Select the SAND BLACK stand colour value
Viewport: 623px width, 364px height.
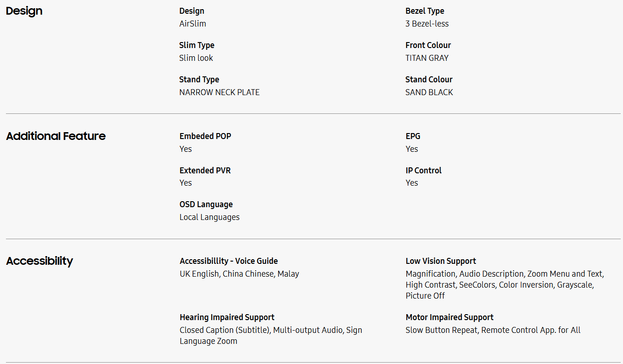click(429, 92)
